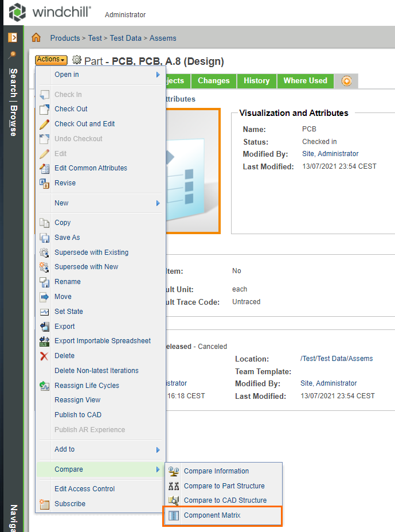
Task: Follow the Test breadcrumb link
Action: click(x=95, y=38)
